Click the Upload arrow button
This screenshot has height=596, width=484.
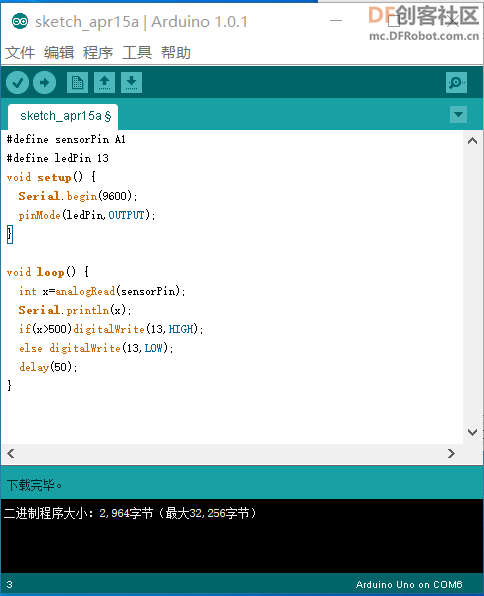(x=44, y=82)
